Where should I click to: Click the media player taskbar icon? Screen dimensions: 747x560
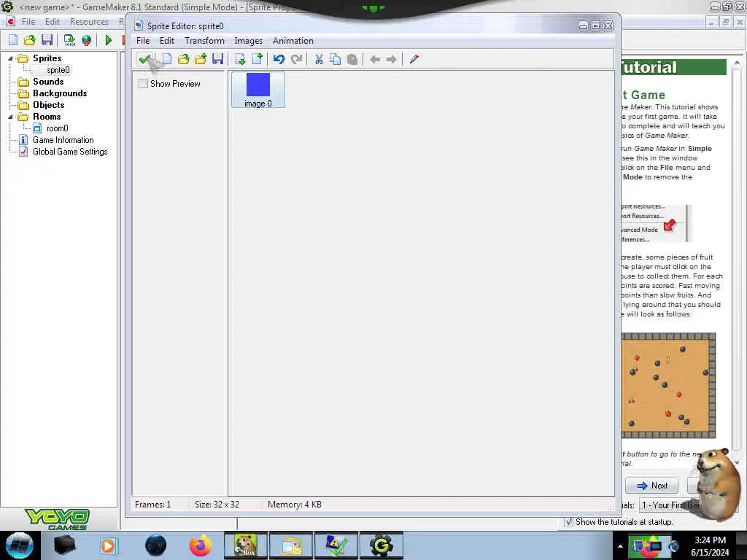(x=108, y=545)
